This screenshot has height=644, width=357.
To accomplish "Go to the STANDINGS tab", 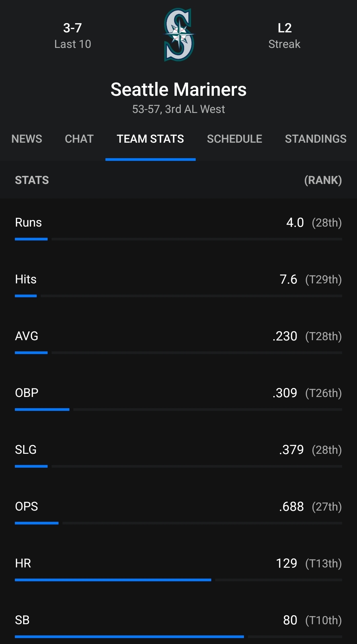I will 316,139.
